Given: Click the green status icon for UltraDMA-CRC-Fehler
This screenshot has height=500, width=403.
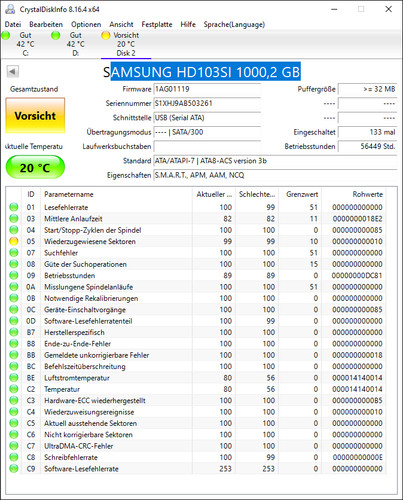Looking at the screenshot, I should (x=14, y=446).
